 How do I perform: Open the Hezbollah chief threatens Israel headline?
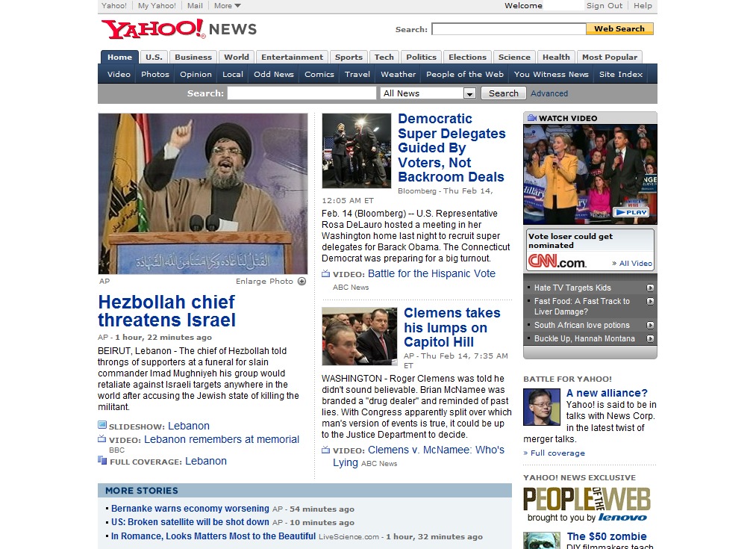tap(166, 311)
